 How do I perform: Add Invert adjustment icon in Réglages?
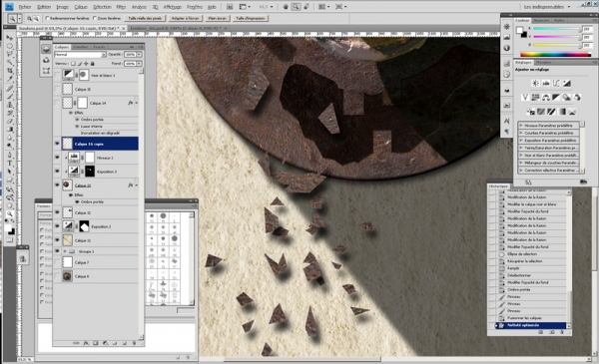(x=530, y=112)
